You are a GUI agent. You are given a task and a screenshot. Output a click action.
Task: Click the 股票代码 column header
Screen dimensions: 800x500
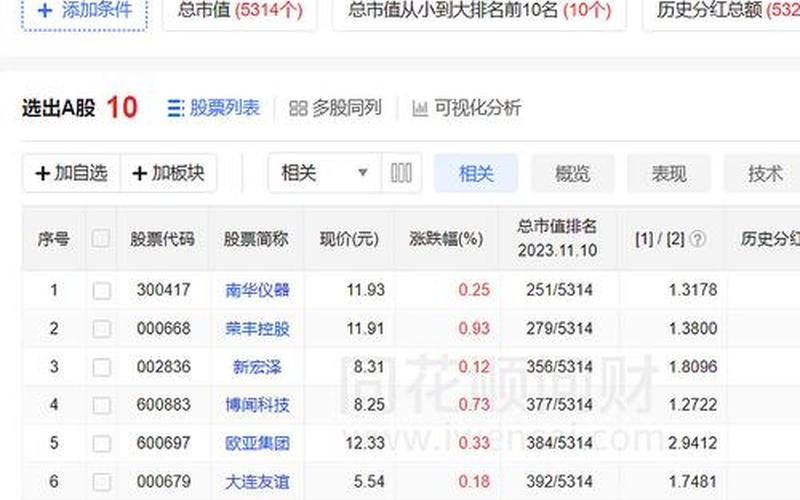(x=162, y=239)
